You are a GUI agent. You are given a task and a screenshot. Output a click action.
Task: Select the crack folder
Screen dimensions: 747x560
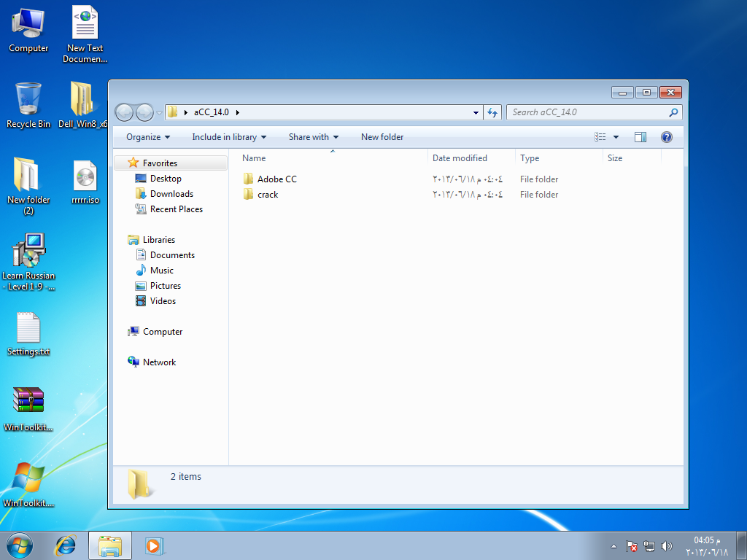coord(268,194)
